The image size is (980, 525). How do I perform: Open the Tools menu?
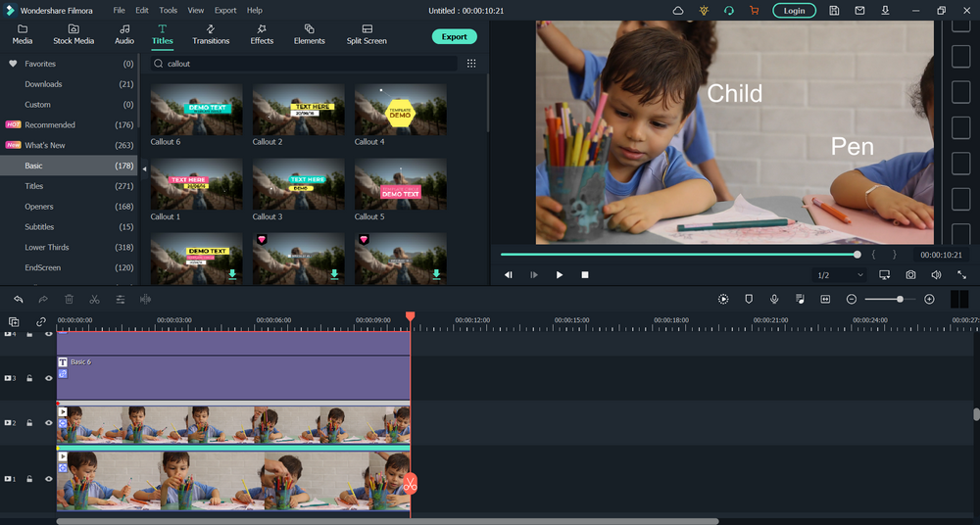coord(169,10)
